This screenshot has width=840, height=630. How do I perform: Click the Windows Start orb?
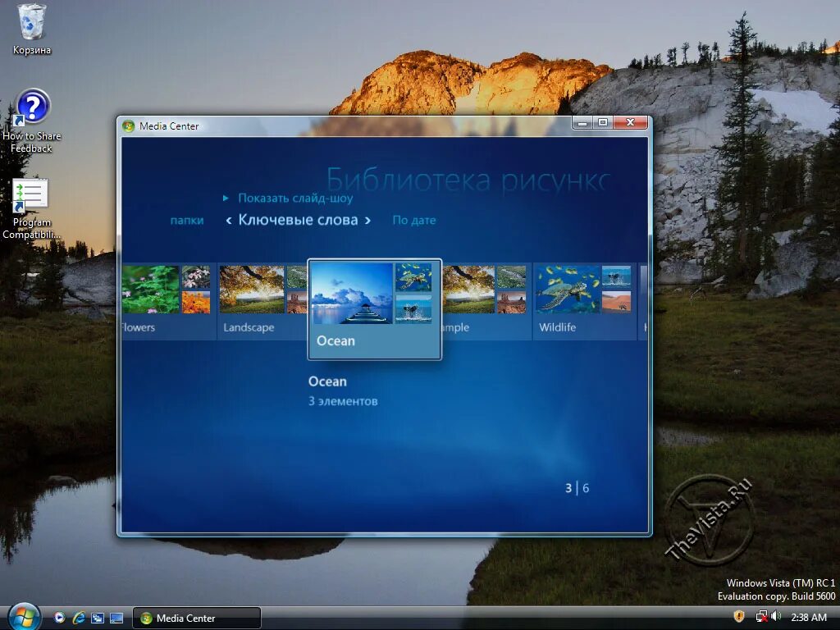[23, 617]
